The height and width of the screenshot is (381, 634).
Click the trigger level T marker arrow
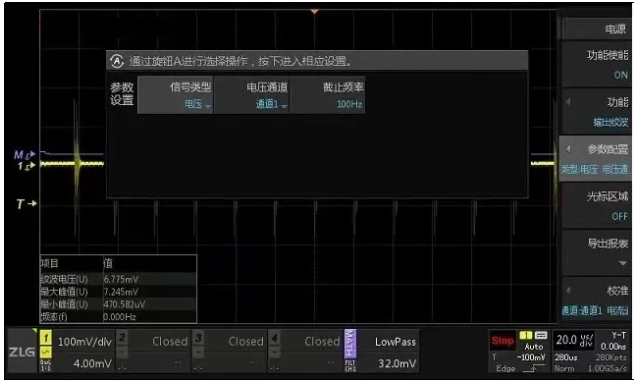26,204
